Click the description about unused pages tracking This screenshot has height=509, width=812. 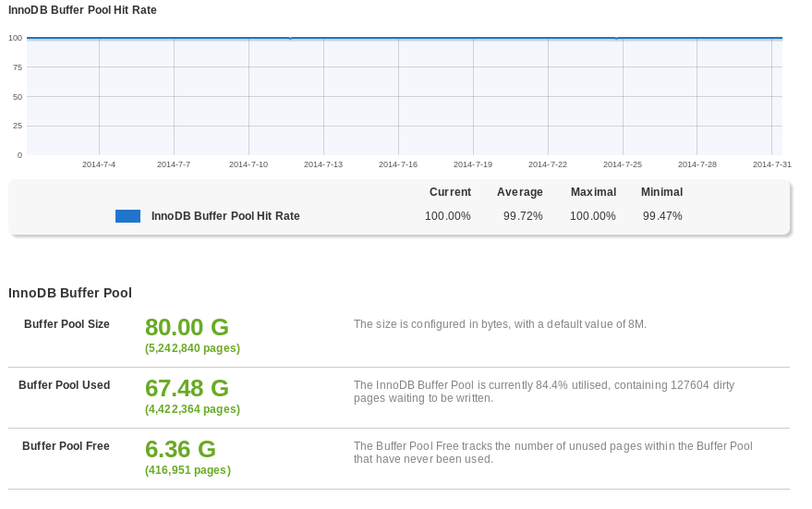click(553, 453)
